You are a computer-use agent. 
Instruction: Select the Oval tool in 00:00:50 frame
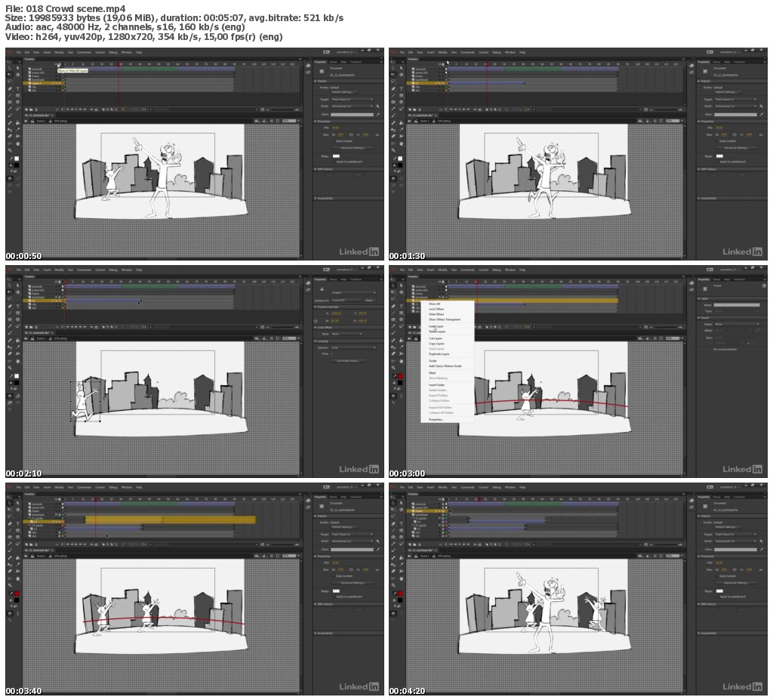[9, 102]
